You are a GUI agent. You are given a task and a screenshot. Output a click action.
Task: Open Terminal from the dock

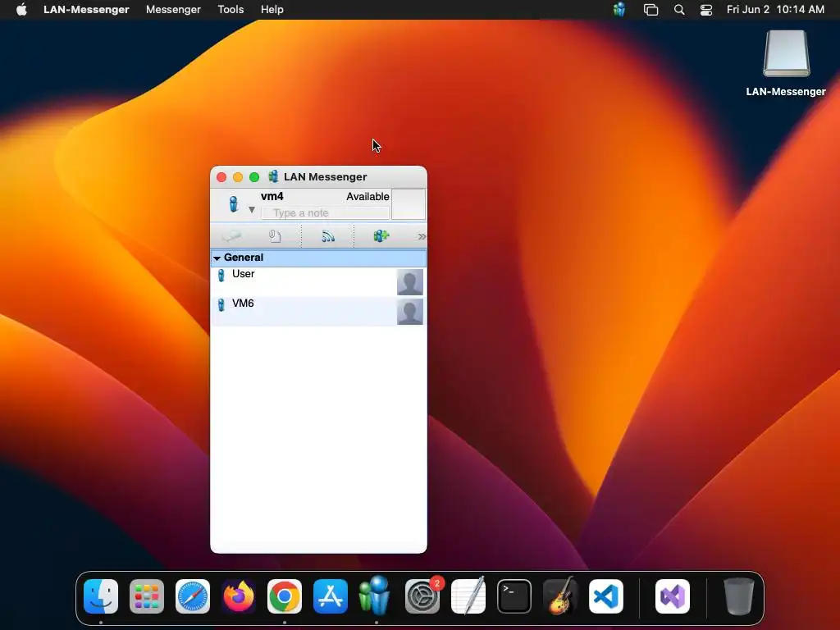tap(514, 596)
